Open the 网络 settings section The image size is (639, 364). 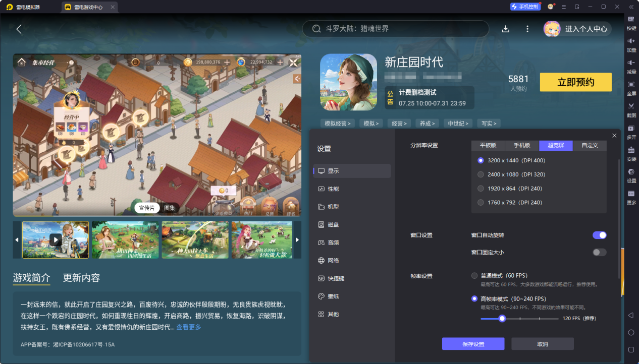pos(352,261)
